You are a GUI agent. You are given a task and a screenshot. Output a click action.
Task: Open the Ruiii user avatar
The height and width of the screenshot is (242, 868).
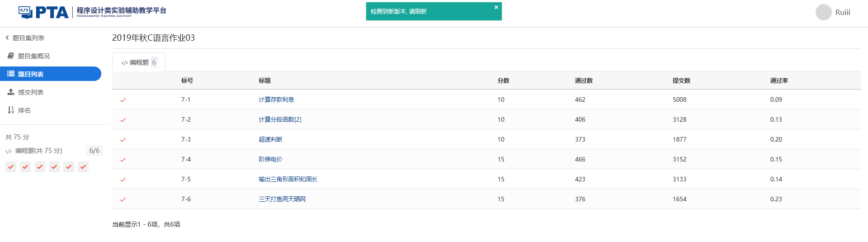(x=823, y=12)
